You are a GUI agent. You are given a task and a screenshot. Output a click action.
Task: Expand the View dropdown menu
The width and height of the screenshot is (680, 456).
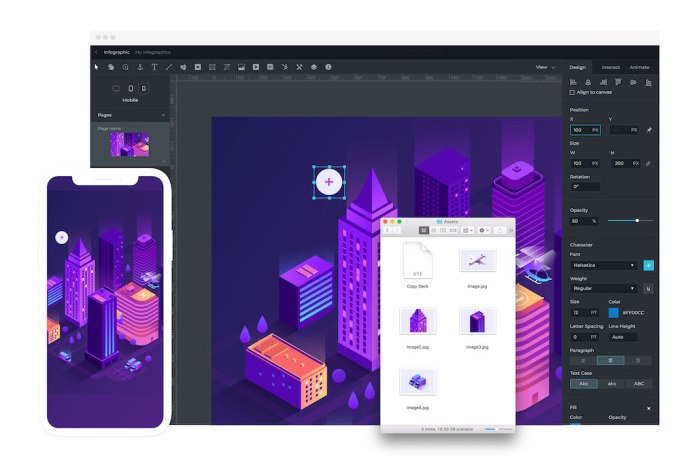click(x=545, y=67)
